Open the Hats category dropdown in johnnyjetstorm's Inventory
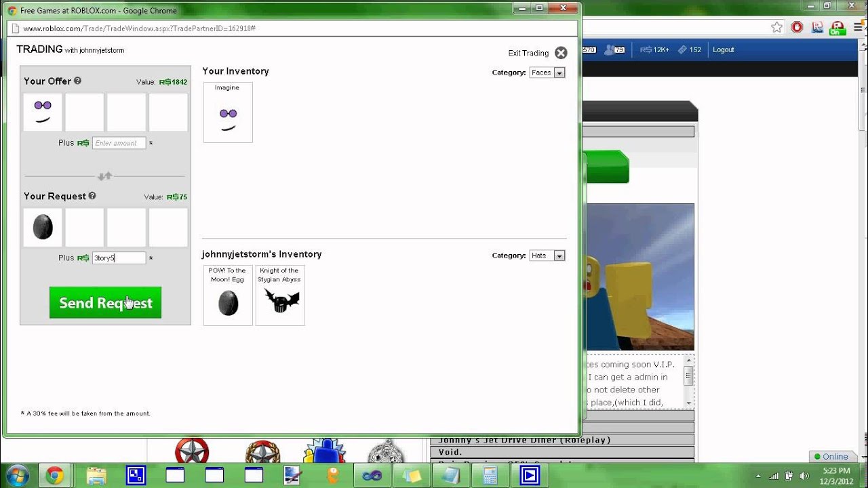The width and height of the screenshot is (868, 488). 547,256
